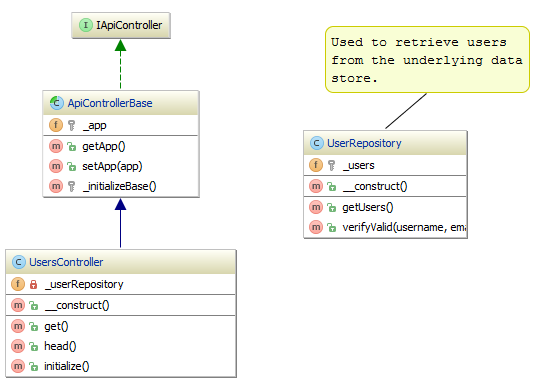Select the head() method
536x383 pixels.
60,346
